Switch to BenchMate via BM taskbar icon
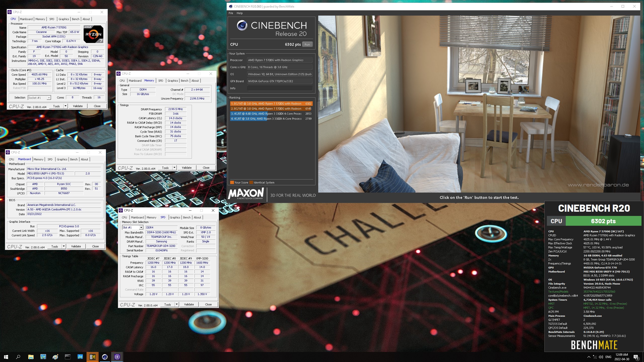Image resolution: width=644 pixels, height=362 pixels. pyautogui.click(x=92, y=357)
